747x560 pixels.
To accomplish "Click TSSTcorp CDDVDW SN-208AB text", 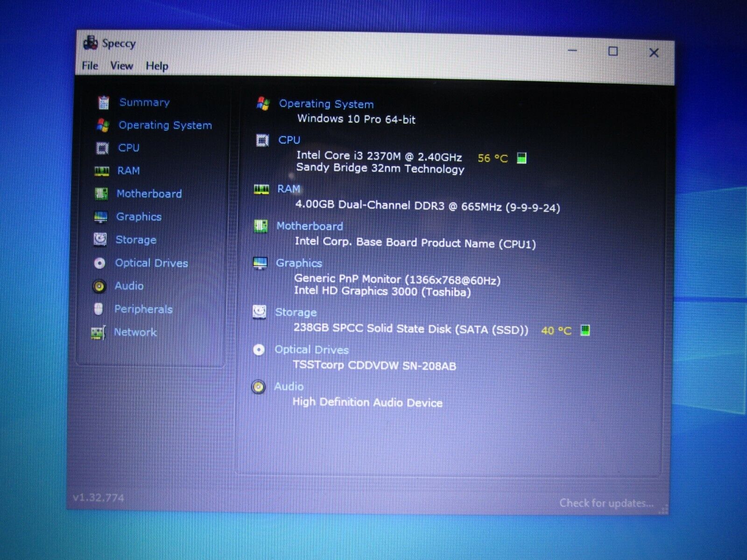I will click(374, 365).
